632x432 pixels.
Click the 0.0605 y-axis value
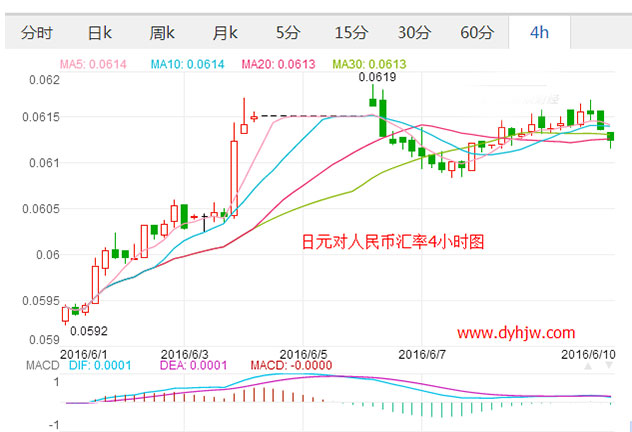pyautogui.click(x=41, y=209)
